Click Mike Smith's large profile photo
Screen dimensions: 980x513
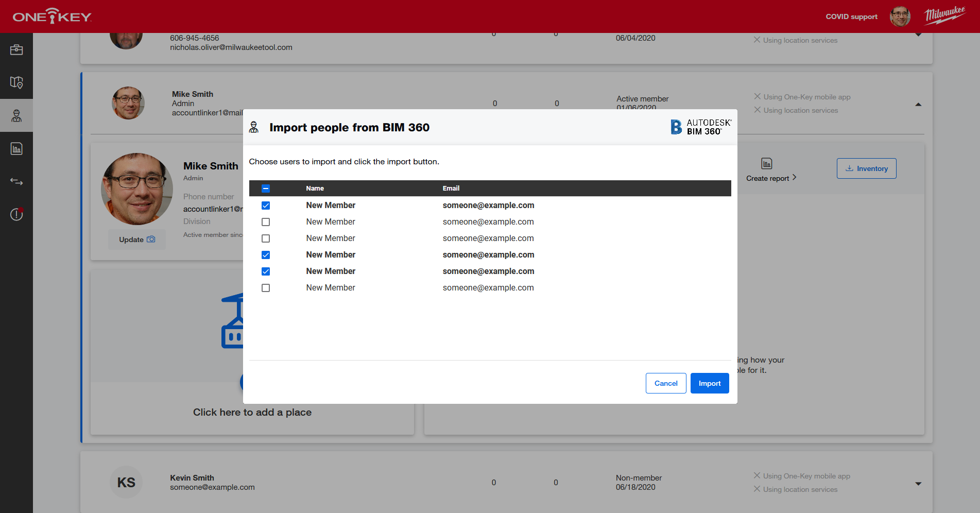coord(137,189)
